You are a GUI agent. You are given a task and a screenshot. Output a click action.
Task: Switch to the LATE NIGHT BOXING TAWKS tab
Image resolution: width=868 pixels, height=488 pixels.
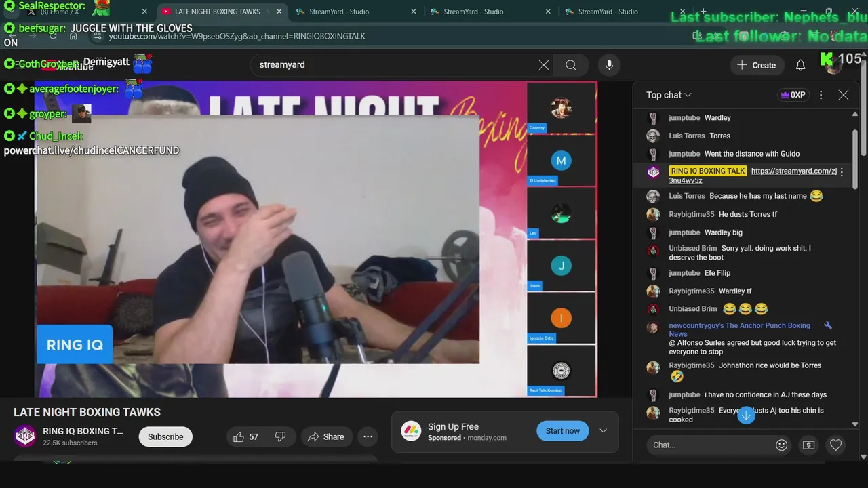[221, 12]
